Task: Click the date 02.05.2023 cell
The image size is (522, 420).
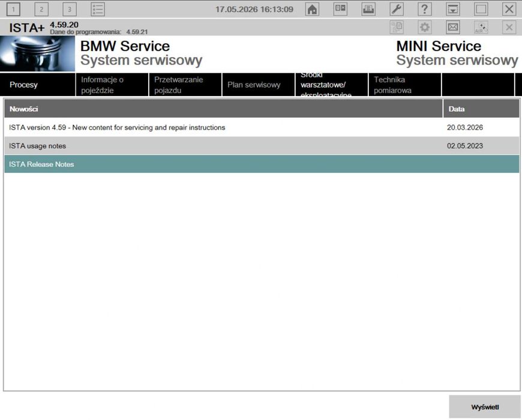Action: pos(465,146)
